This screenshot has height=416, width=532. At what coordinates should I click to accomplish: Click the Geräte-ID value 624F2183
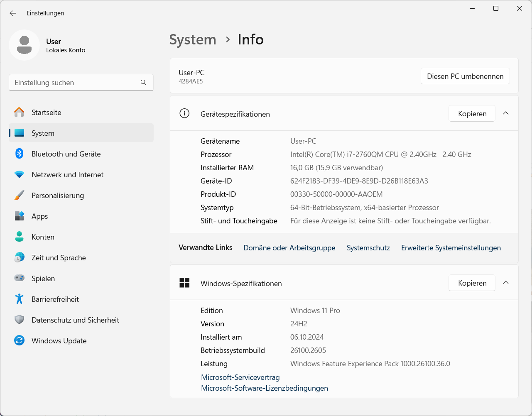(359, 181)
